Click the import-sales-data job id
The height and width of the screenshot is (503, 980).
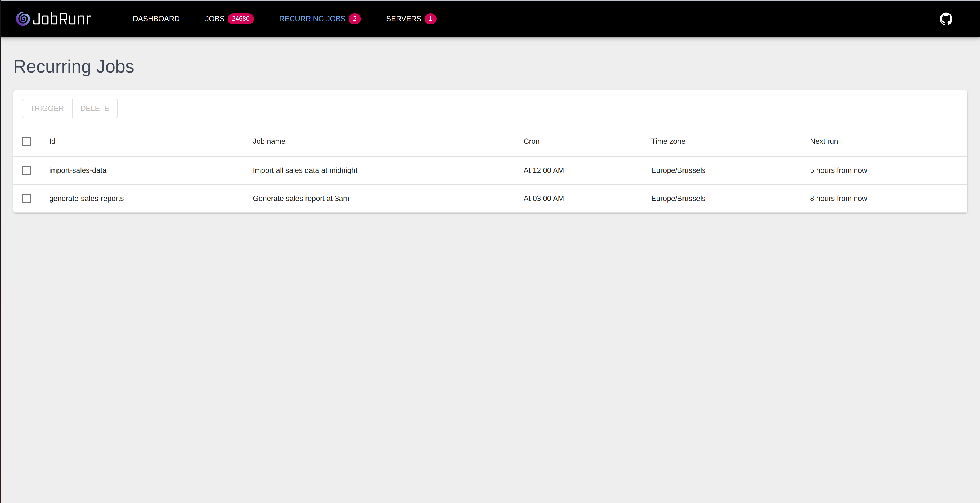78,170
